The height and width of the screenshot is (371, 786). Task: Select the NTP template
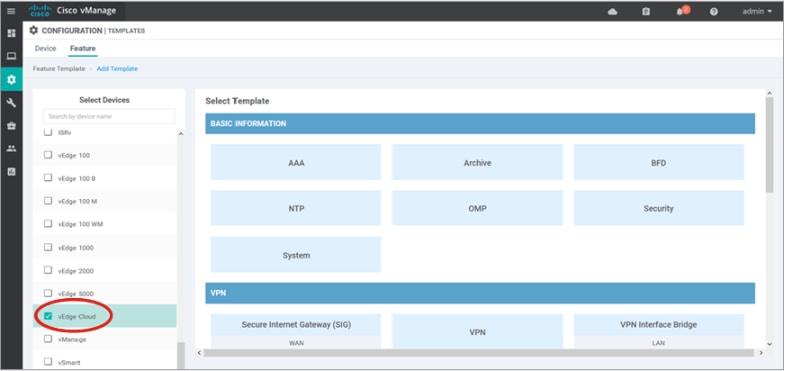(x=296, y=208)
